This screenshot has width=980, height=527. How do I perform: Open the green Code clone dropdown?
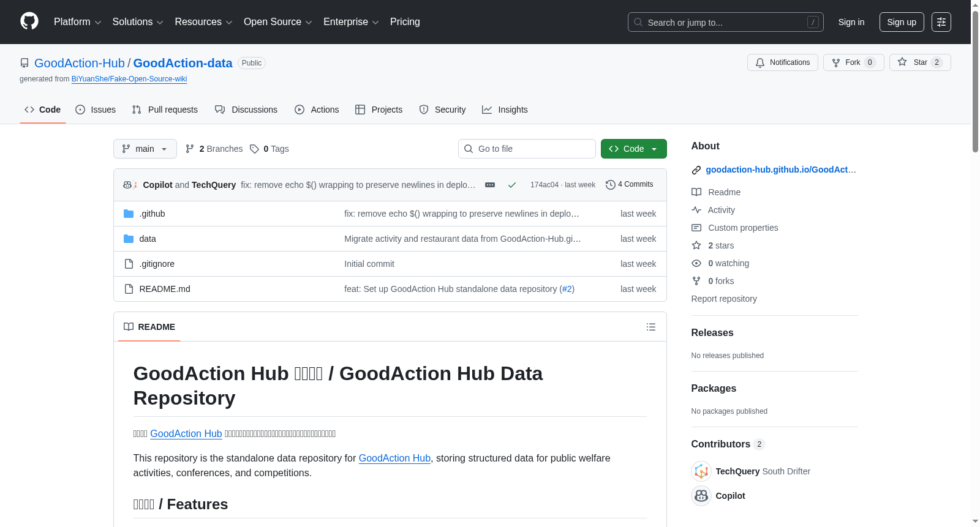click(x=634, y=149)
